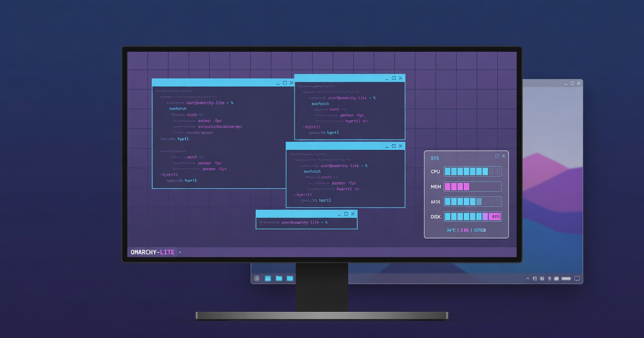Click the SYS title of the monitor widget

pos(435,158)
